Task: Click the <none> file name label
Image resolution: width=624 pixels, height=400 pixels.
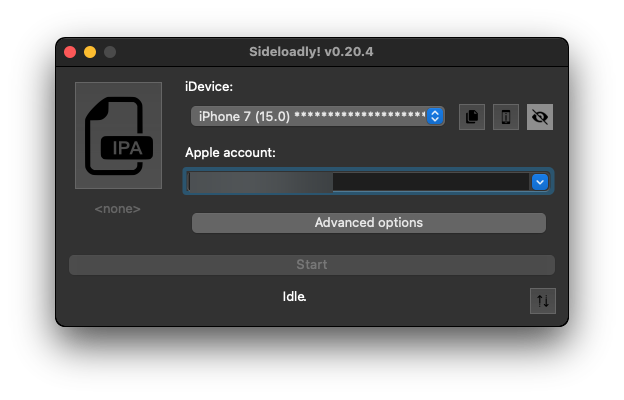Action: pyautogui.click(x=117, y=209)
